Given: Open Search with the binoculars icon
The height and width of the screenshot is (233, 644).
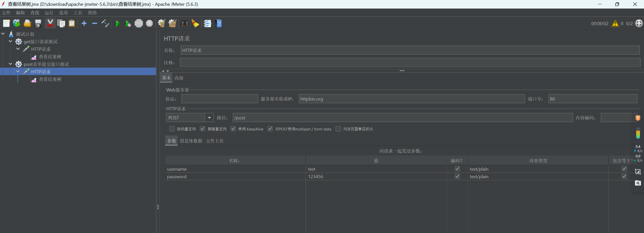Looking at the screenshot, I should 185,23.
